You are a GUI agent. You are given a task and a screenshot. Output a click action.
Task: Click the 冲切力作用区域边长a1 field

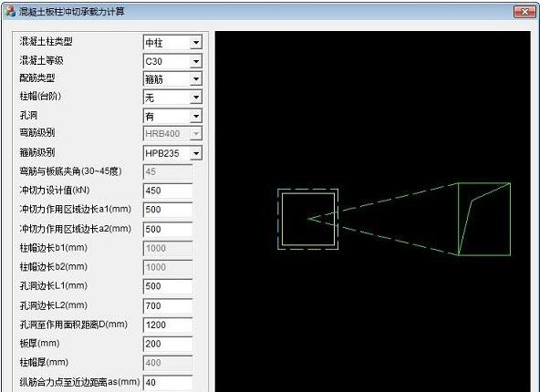[x=168, y=210]
